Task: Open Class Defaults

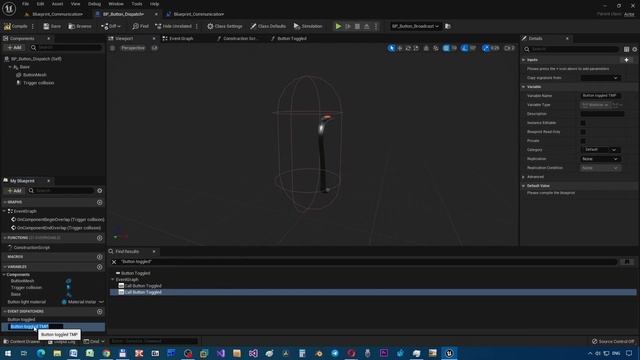Action: [x=268, y=26]
